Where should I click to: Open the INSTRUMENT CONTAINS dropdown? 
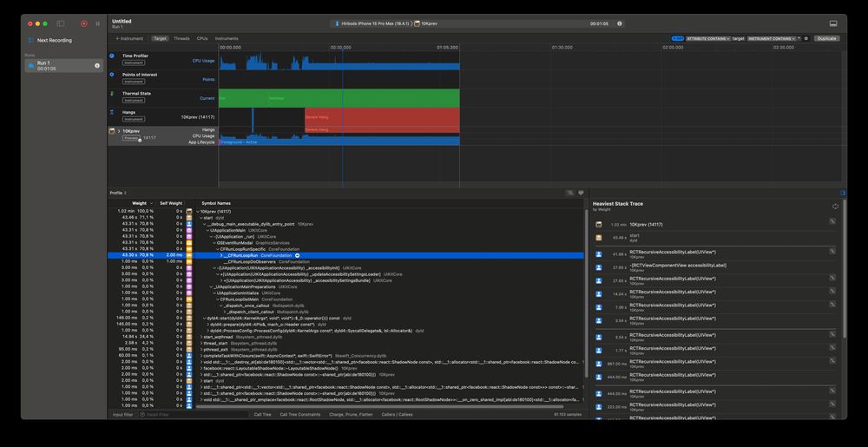[x=774, y=39]
